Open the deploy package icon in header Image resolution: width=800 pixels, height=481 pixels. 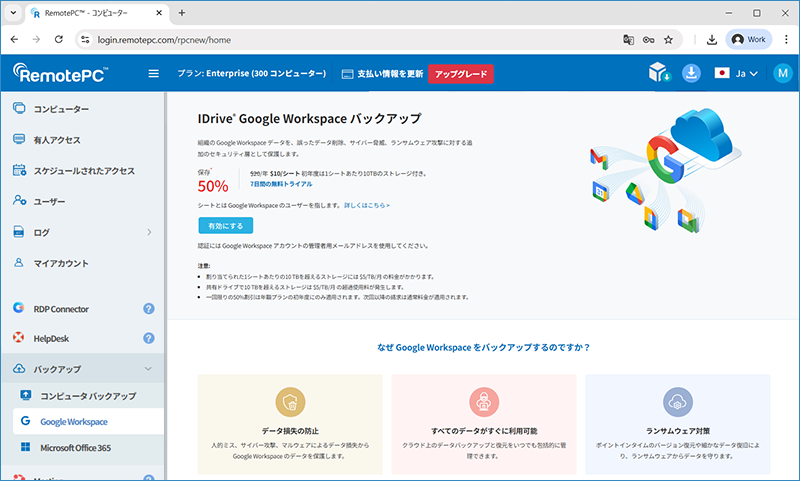coord(659,73)
